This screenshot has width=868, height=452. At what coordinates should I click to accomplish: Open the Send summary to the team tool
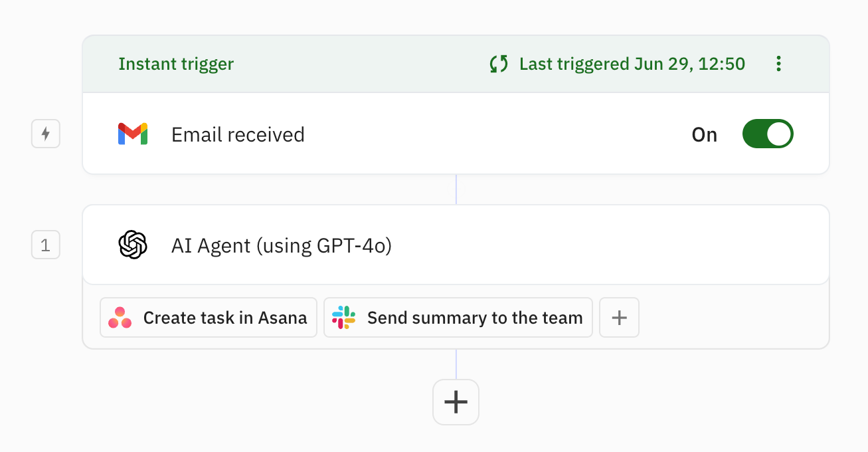pyautogui.click(x=458, y=317)
